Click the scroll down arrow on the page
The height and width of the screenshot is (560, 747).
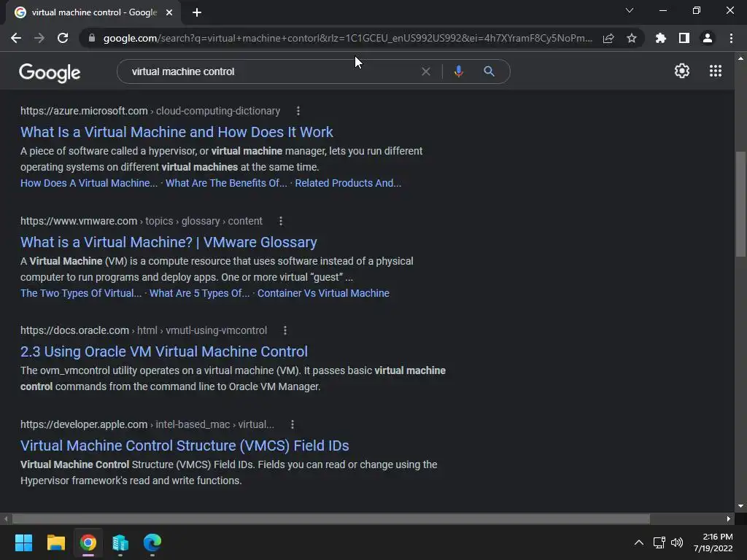tap(740, 506)
